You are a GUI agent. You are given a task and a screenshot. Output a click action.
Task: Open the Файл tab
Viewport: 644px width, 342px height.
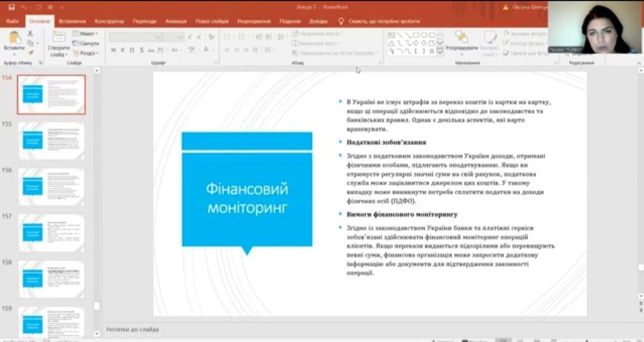pos(13,21)
